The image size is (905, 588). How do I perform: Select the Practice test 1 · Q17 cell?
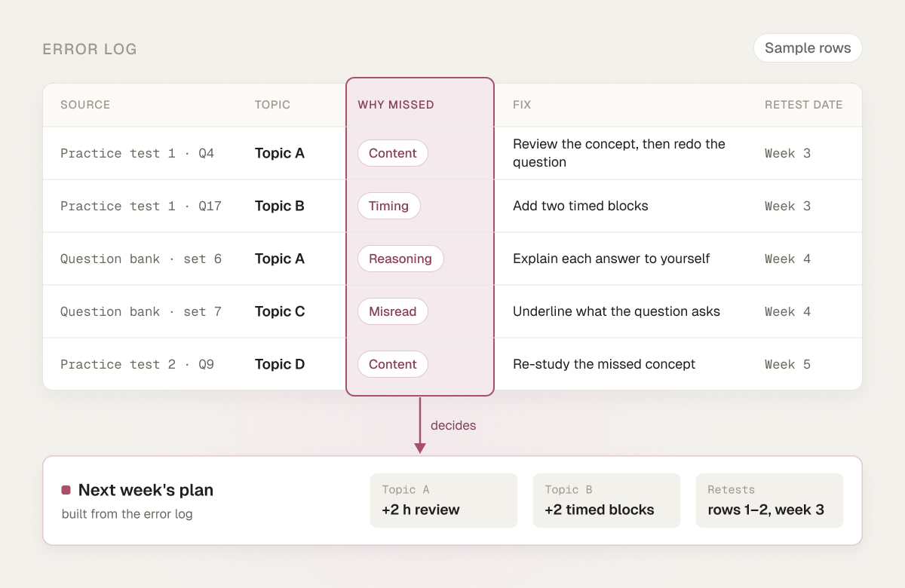141,206
